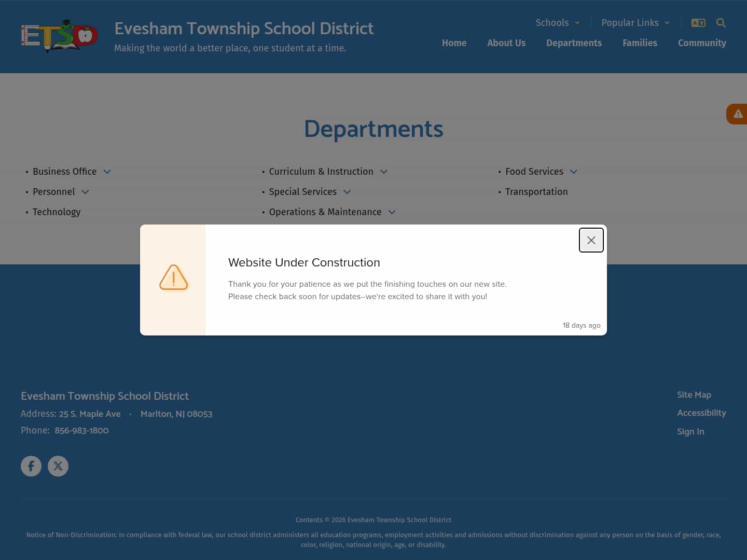747x560 pixels.
Task: Open the Curriculum & Instruction link
Action: (x=321, y=172)
